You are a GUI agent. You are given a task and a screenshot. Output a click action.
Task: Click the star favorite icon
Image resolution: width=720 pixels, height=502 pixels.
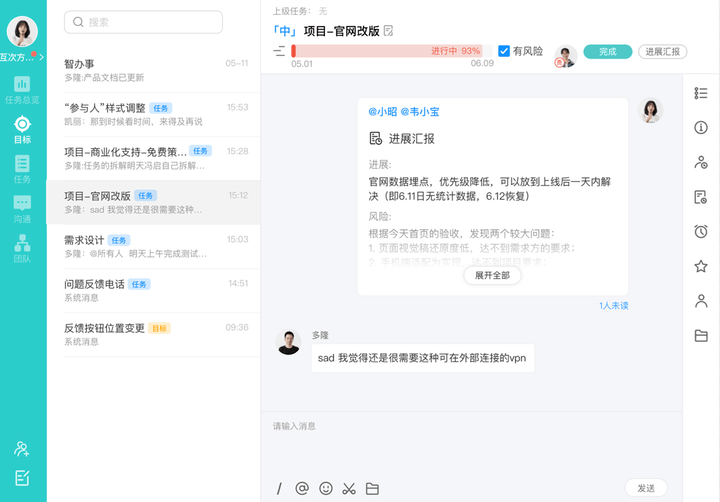[x=701, y=266]
